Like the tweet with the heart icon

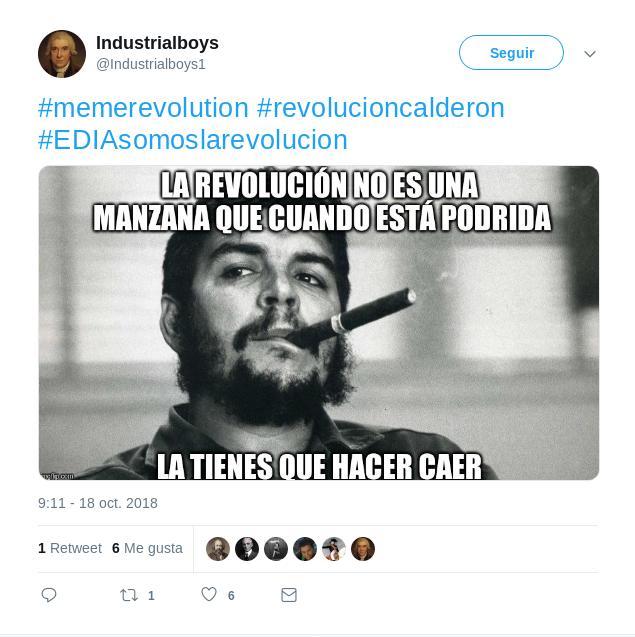209,594
